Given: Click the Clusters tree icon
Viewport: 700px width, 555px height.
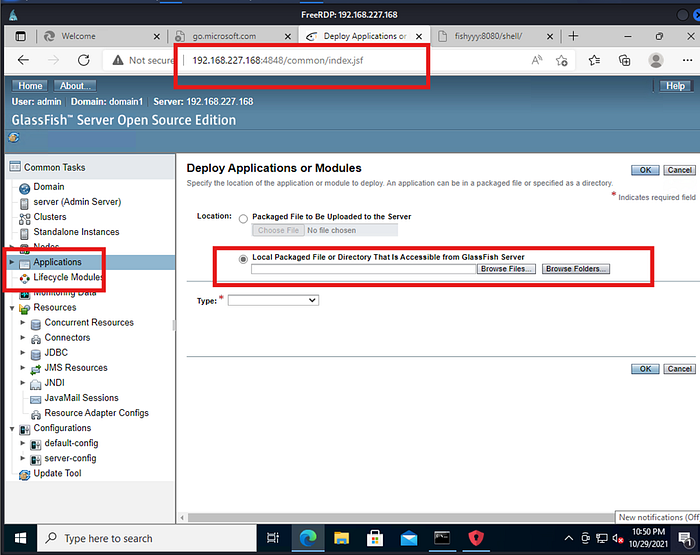Looking at the screenshot, I should (25, 218).
